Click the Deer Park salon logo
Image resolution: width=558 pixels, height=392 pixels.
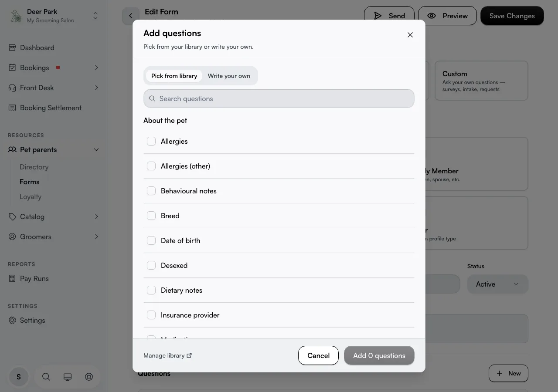point(16,16)
